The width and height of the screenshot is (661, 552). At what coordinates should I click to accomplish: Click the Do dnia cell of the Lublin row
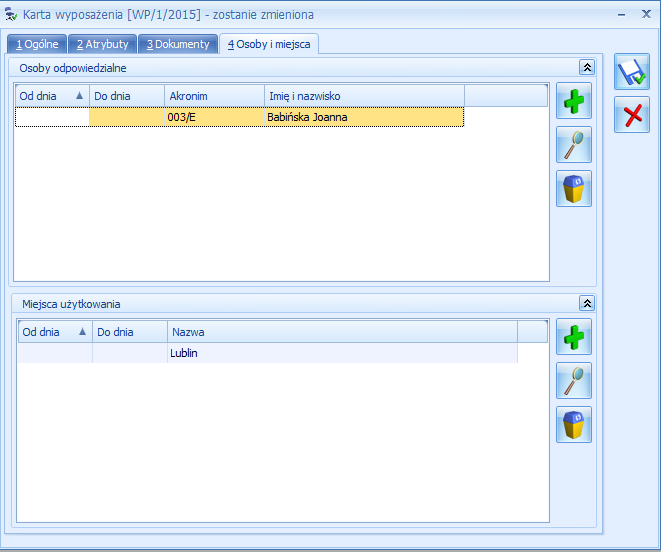[130, 353]
